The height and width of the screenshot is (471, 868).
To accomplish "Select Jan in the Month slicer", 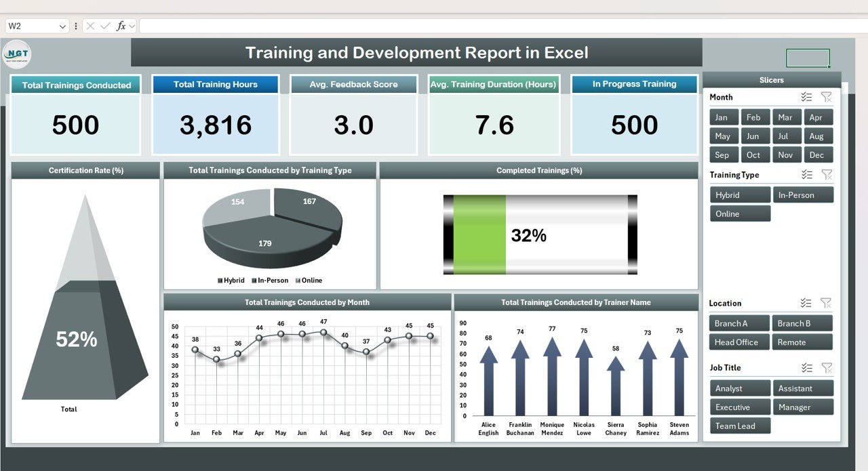I will coord(724,117).
